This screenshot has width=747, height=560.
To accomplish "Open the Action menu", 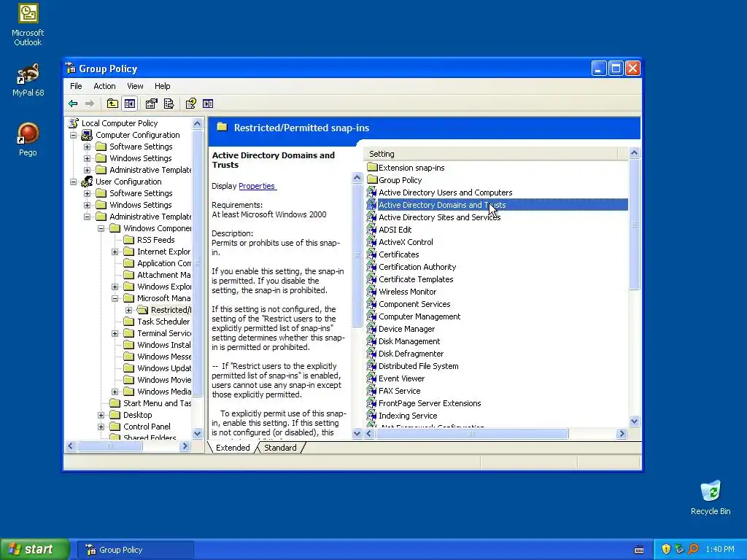I will [104, 86].
